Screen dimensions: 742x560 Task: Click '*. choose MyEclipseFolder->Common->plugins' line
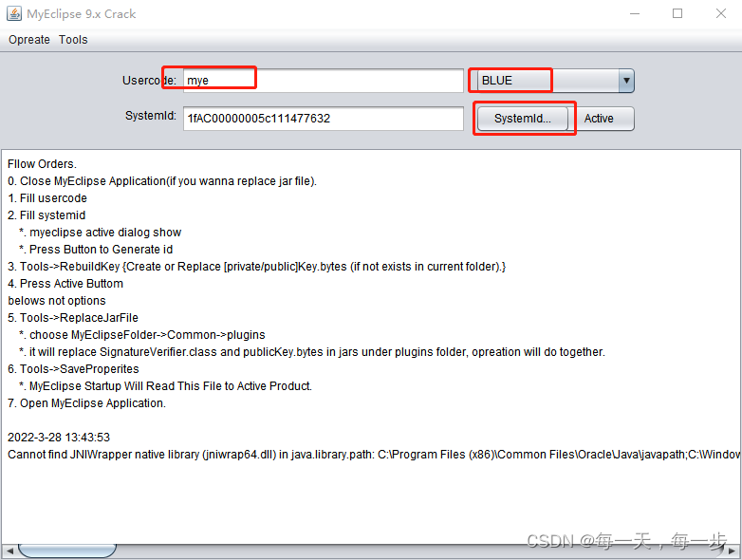142,335
